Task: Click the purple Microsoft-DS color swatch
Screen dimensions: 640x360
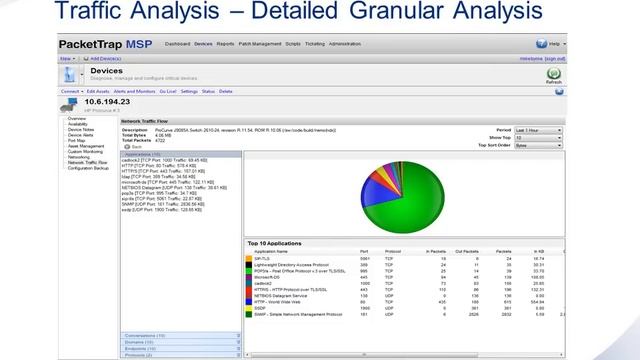Action: click(x=249, y=277)
